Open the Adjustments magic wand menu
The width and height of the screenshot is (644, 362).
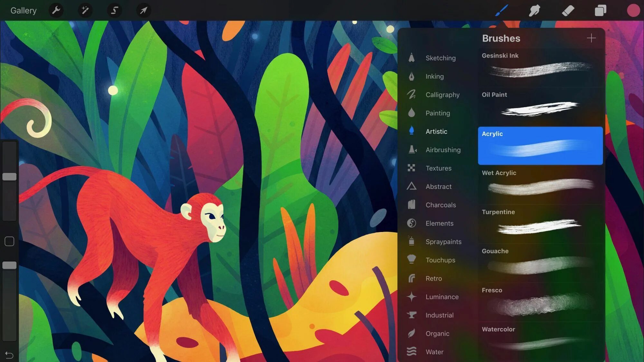(x=85, y=10)
